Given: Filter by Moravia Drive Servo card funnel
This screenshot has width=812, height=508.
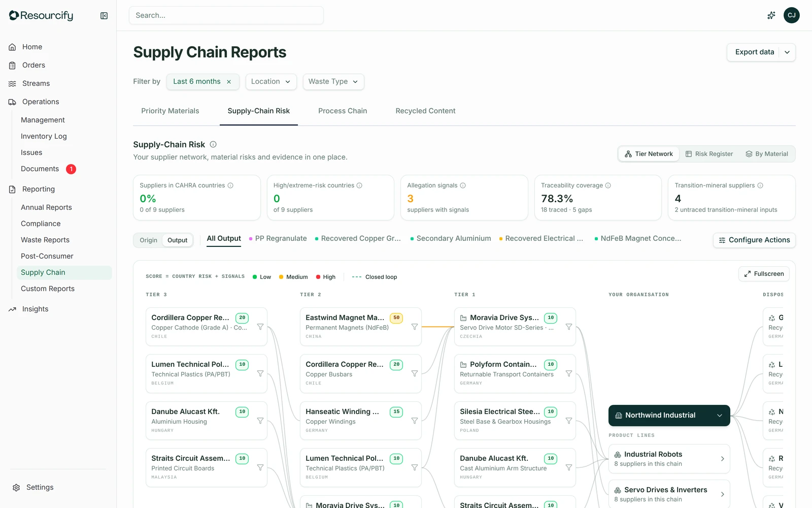Looking at the screenshot, I should [569, 327].
